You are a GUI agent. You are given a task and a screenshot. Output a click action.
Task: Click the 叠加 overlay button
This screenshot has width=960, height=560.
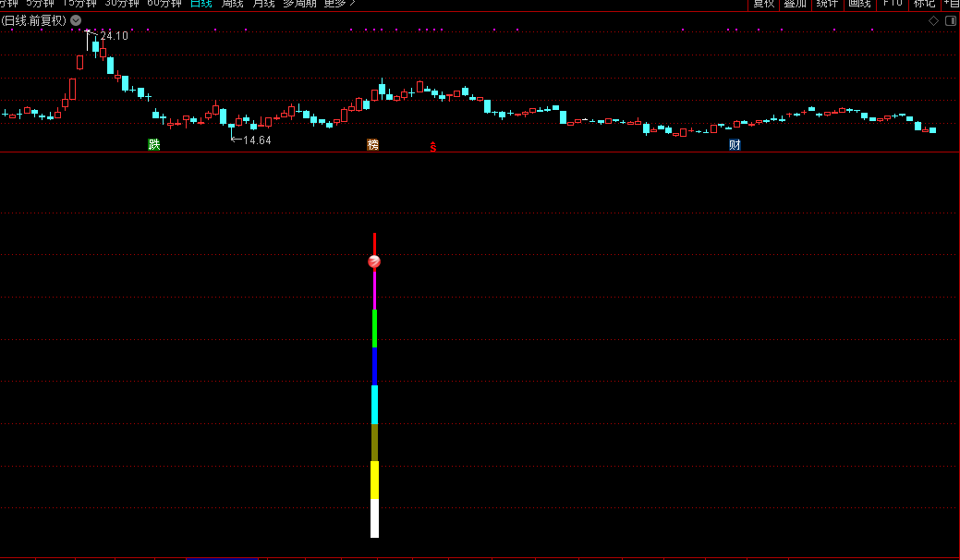[795, 4]
